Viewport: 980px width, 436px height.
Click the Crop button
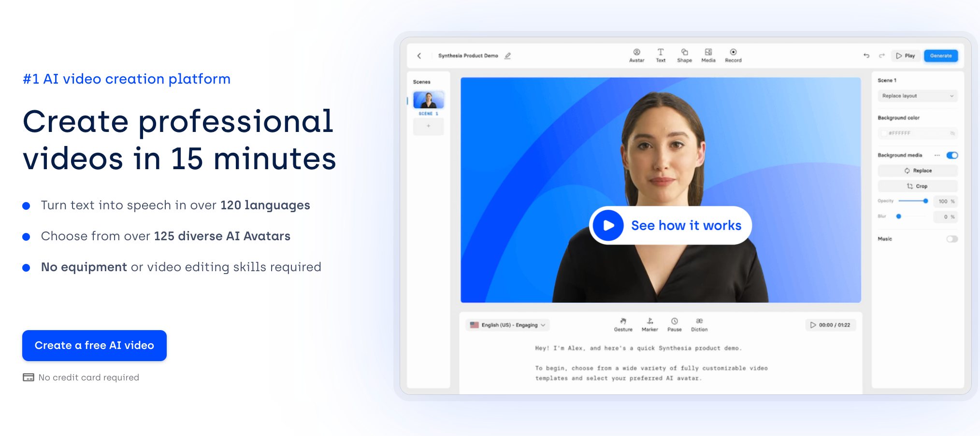pyautogui.click(x=917, y=186)
